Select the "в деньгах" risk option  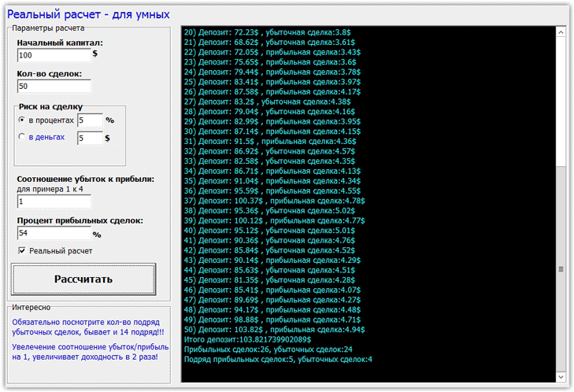coord(22,138)
